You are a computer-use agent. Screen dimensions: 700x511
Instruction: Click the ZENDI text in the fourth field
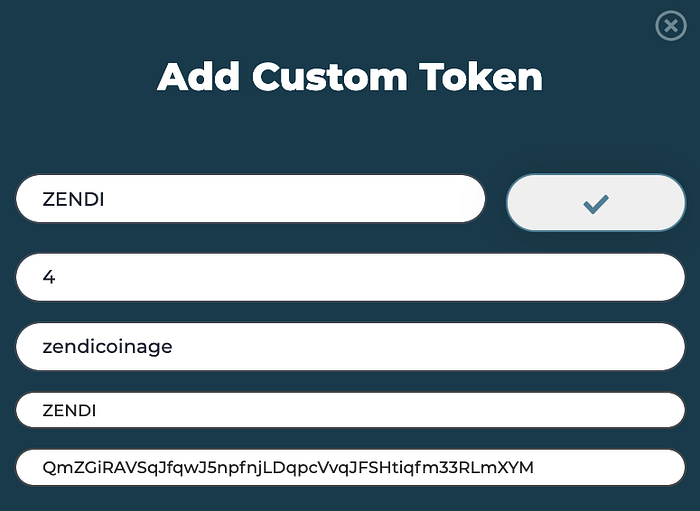[69, 410]
